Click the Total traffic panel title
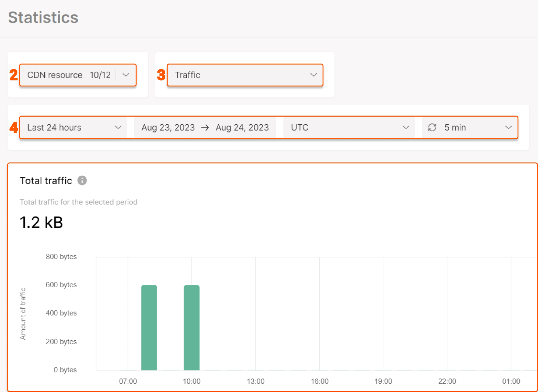This screenshot has width=538, height=392. (46, 180)
